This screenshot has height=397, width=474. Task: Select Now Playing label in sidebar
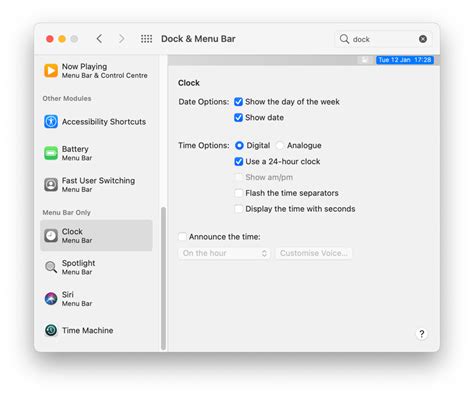84,66
